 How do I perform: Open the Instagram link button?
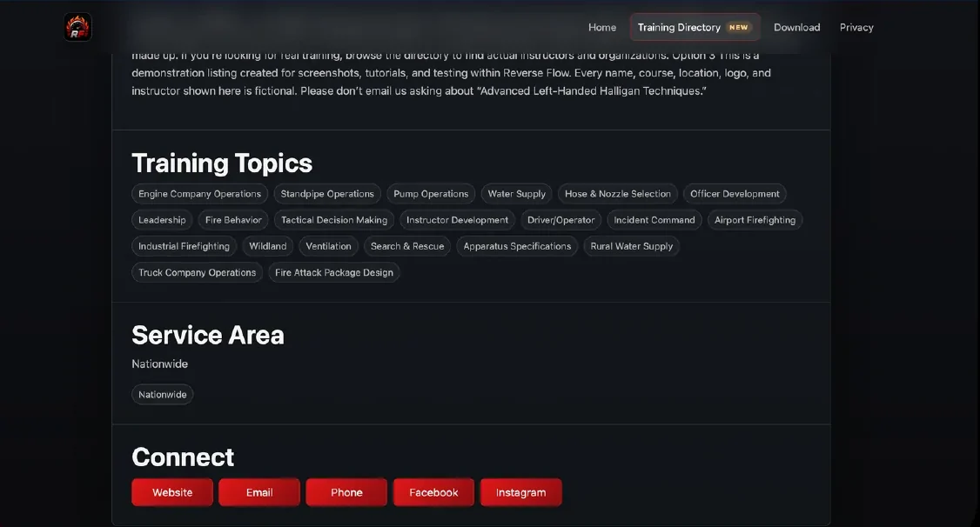click(x=520, y=493)
